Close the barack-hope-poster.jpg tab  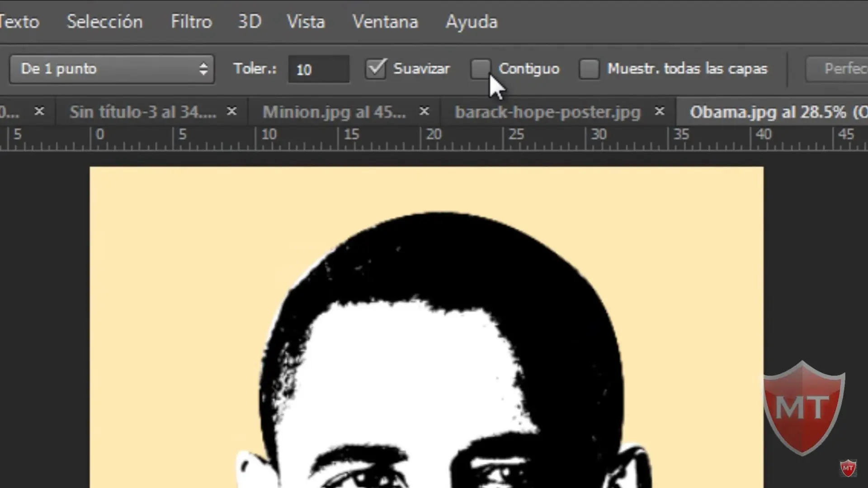coord(660,111)
